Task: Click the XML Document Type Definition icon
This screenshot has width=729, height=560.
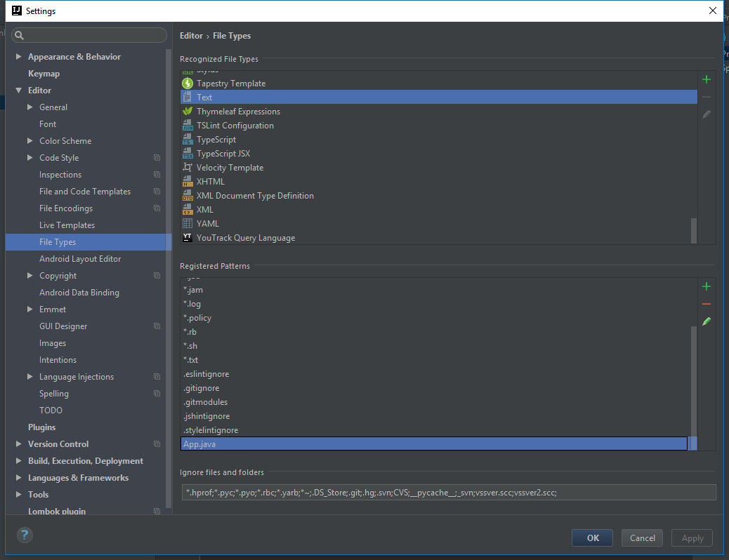Action: pyautogui.click(x=188, y=196)
